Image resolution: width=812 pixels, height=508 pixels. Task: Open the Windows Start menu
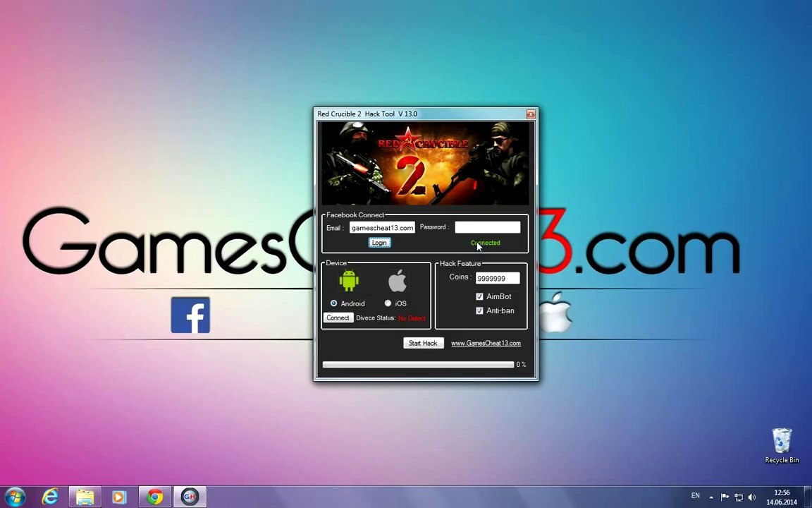(x=15, y=497)
